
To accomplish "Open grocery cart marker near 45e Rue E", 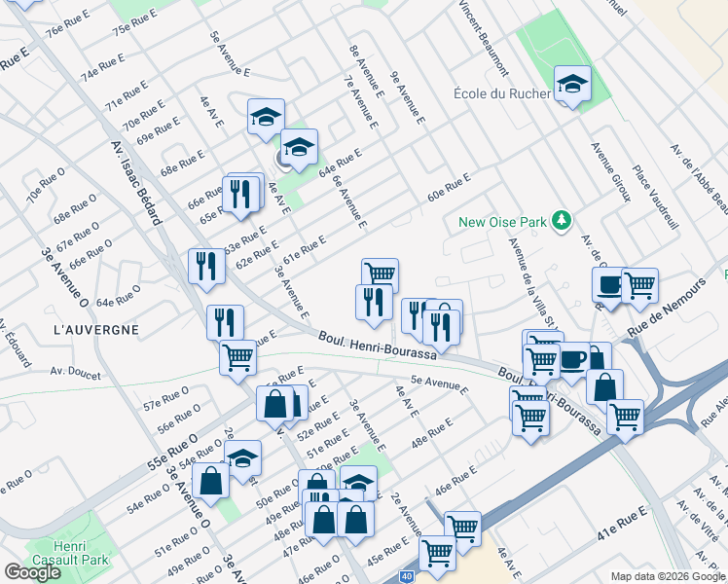I will pyautogui.click(x=437, y=557).
